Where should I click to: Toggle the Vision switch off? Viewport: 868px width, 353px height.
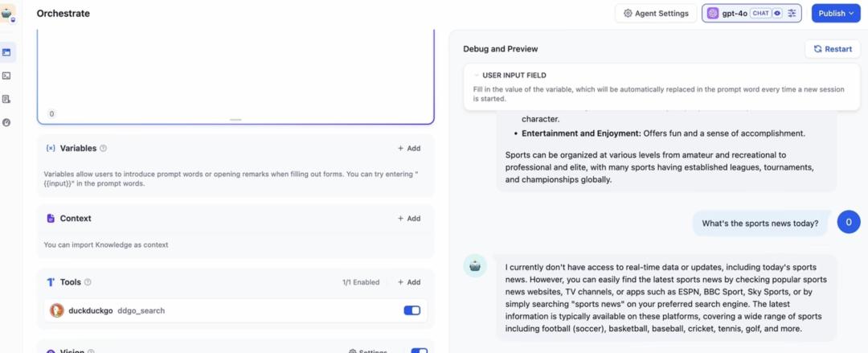coord(419,351)
